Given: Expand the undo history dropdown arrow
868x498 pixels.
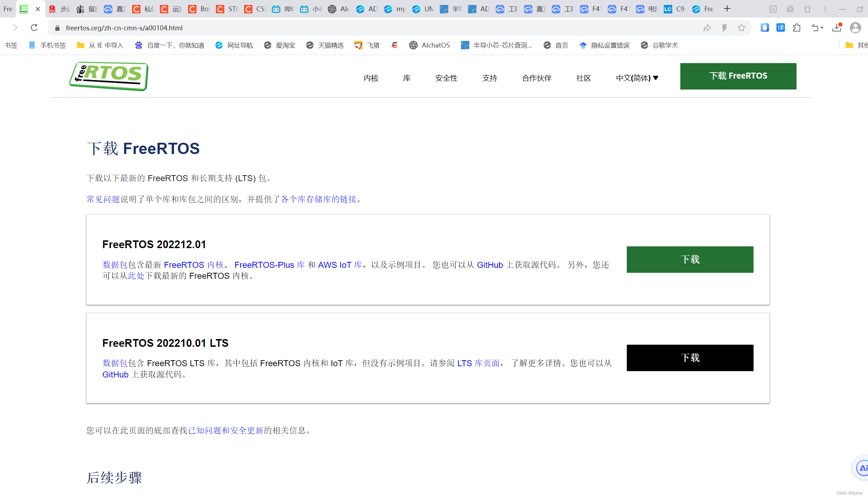Looking at the screenshot, I should [x=823, y=27].
